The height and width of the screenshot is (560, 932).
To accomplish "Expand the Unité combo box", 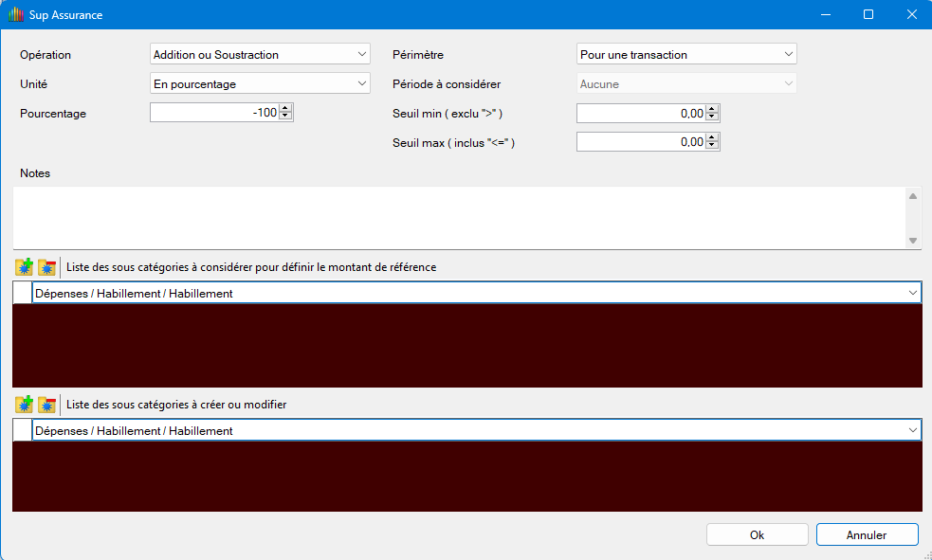I will pyautogui.click(x=361, y=84).
